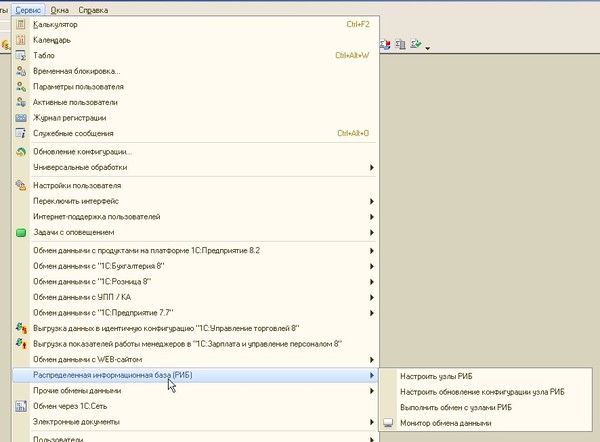Expand Обмен данными с продуктами 8.2 arrow
Image resolution: width=600 pixels, height=442 pixels.
click(372, 251)
